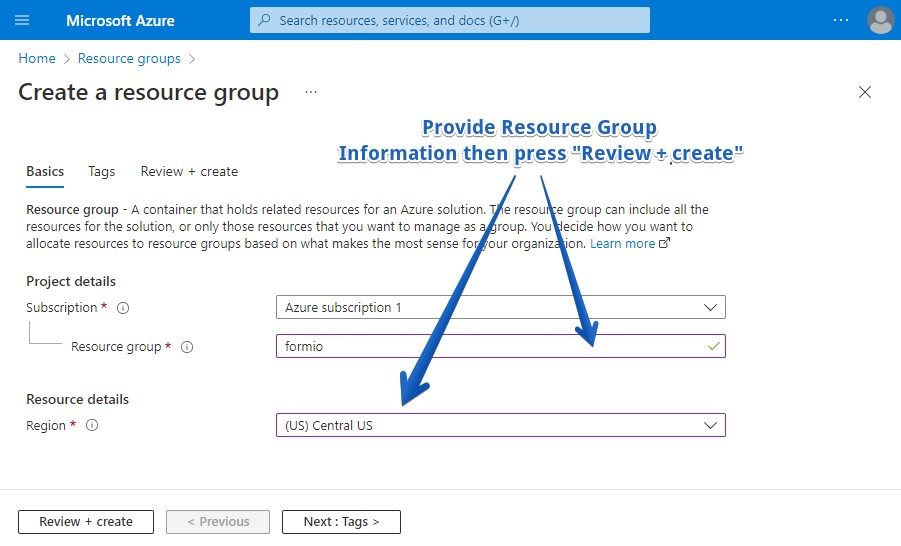Click the Resource group name field
The image size is (901, 546).
[x=490, y=346]
